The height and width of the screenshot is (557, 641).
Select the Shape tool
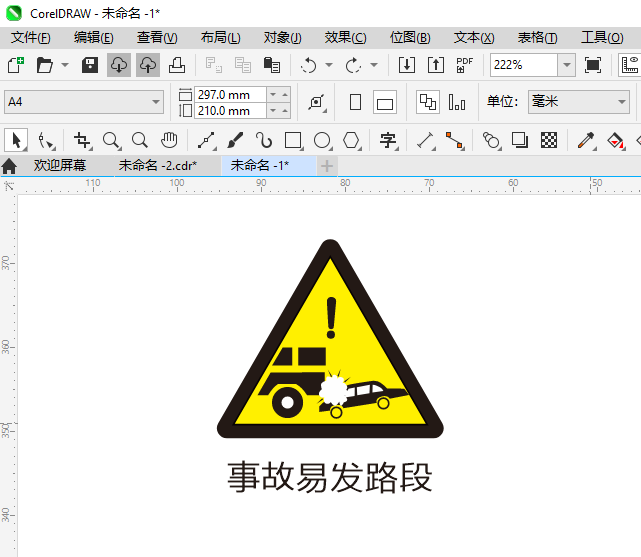tap(45, 141)
